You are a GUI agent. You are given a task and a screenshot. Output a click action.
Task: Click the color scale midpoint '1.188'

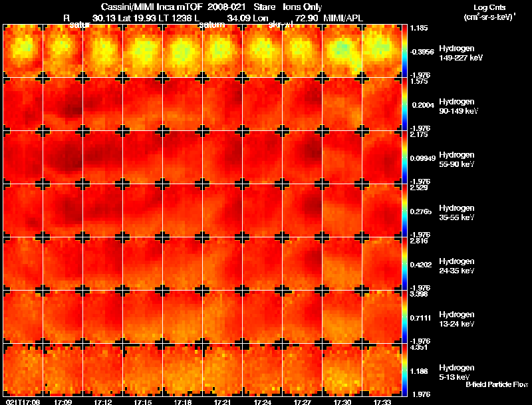(420, 372)
